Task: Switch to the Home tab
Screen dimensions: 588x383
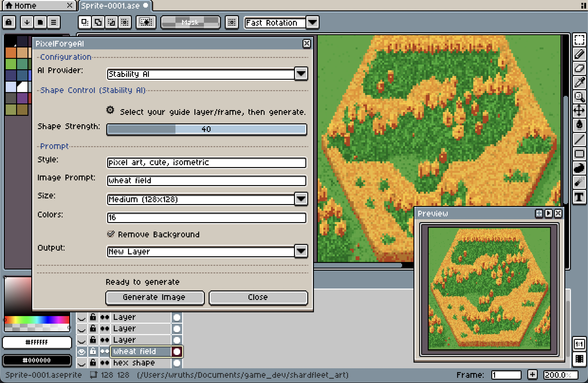Action: tap(25, 5)
